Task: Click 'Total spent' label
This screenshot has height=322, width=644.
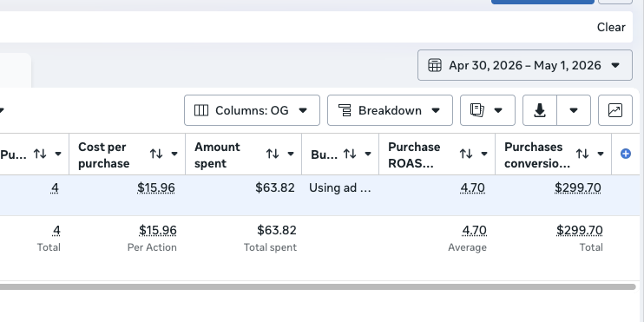Action: [x=270, y=247]
